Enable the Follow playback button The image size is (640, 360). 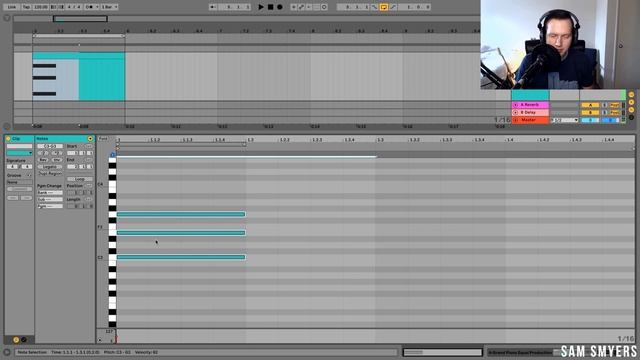coord(213,7)
